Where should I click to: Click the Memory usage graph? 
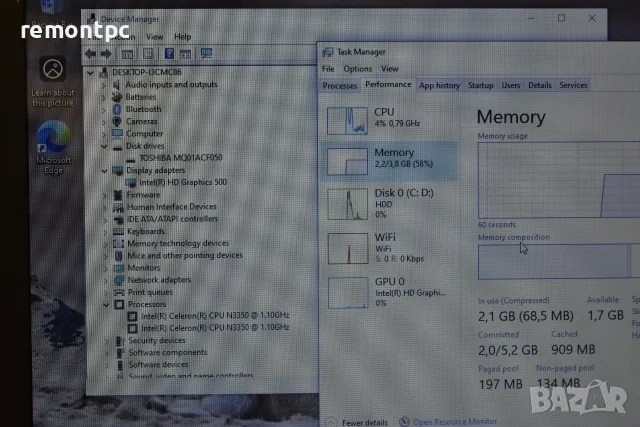[x=559, y=180]
